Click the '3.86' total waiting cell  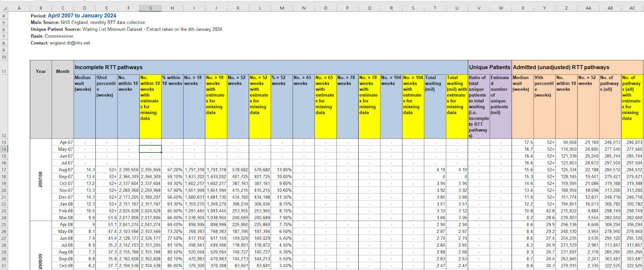pyautogui.click(x=456, y=197)
